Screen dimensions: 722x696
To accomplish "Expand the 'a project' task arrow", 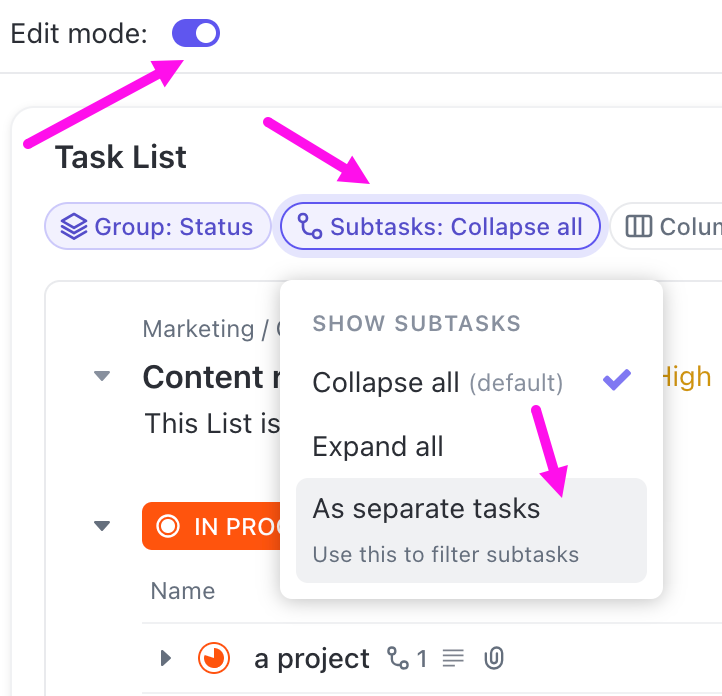I will point(166,658).
